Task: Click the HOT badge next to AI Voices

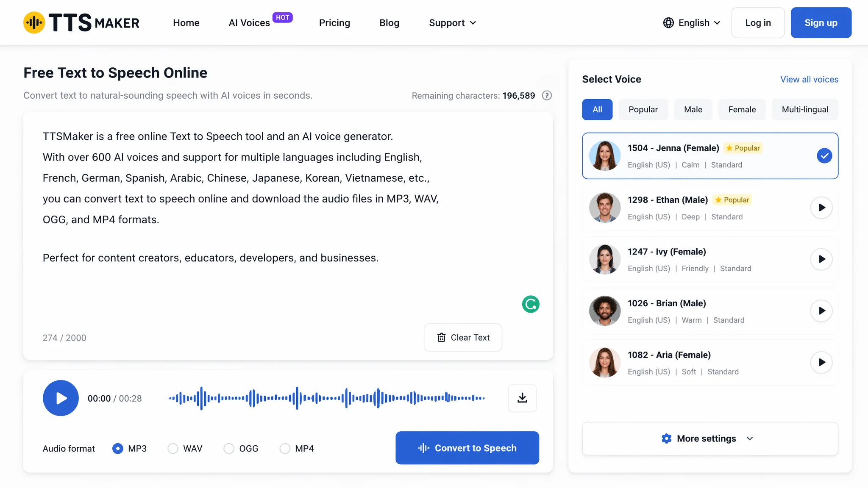Action: coord(282,17)
